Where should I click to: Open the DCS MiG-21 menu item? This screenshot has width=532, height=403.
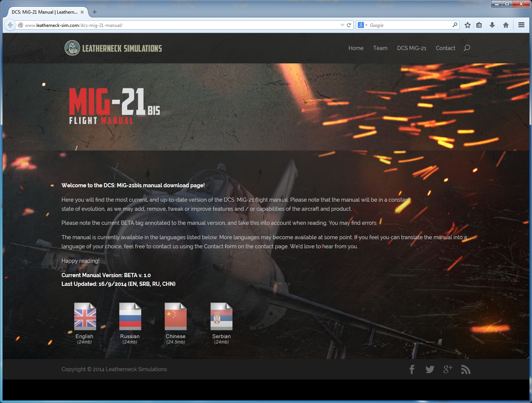(412, 48)
